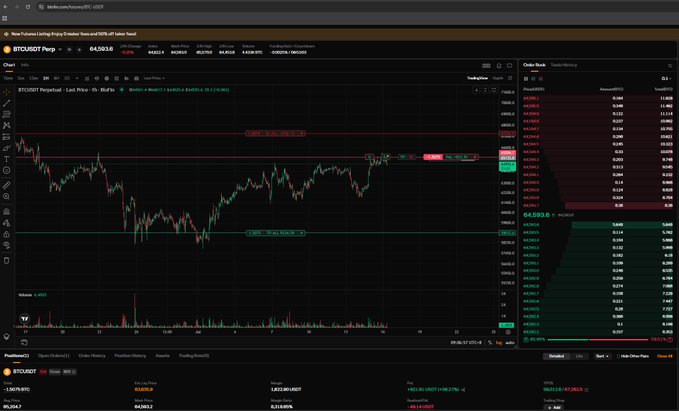
Task: Click chart time zone 09:06:57 UTC+8
Action: (466, 343)
